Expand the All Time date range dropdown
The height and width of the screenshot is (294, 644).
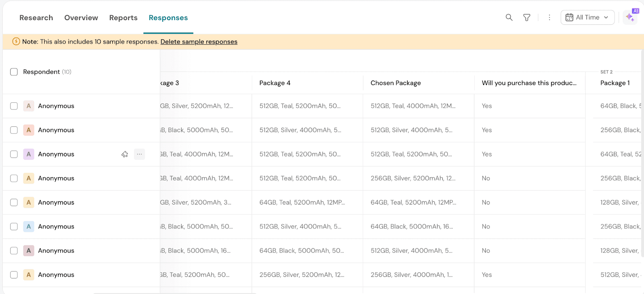pyautogui.click(x=587, y=17)
